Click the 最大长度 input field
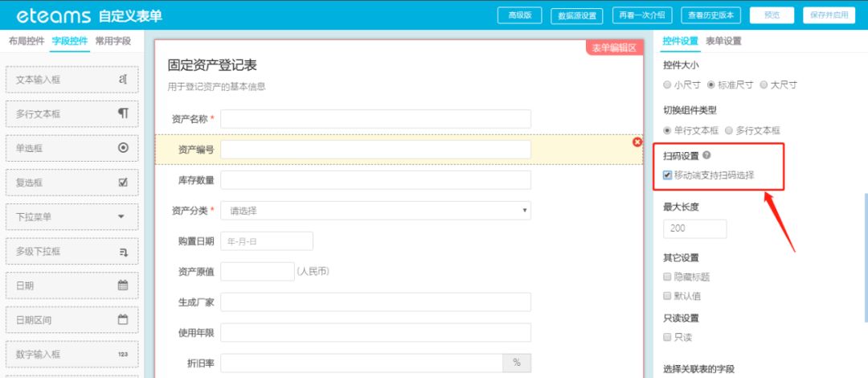 tap(694, 228)
